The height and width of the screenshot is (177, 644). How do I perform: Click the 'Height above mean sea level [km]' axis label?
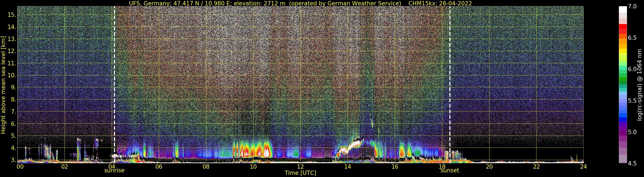[x=3, y=85]
